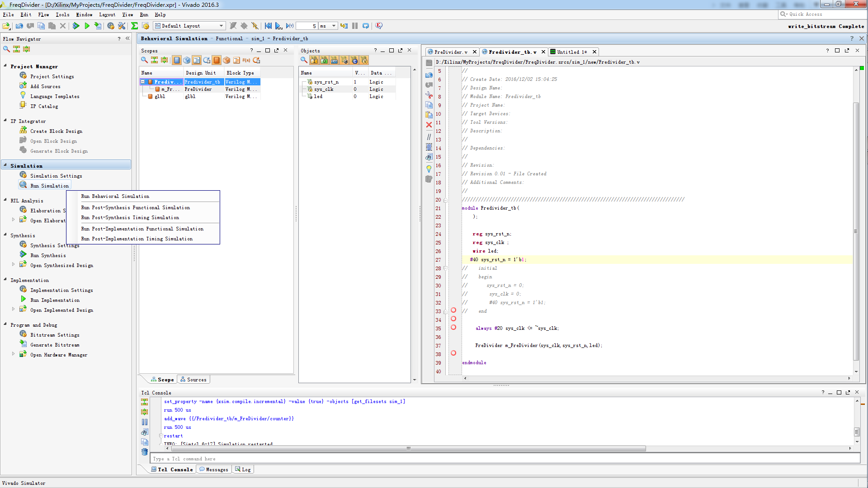Image resolution: width=868 pixels, height=488 pixels.
Task: Click the Run Synthesis sigma toolbar icon
Action: pyautogui.click(x=134, y=26)
